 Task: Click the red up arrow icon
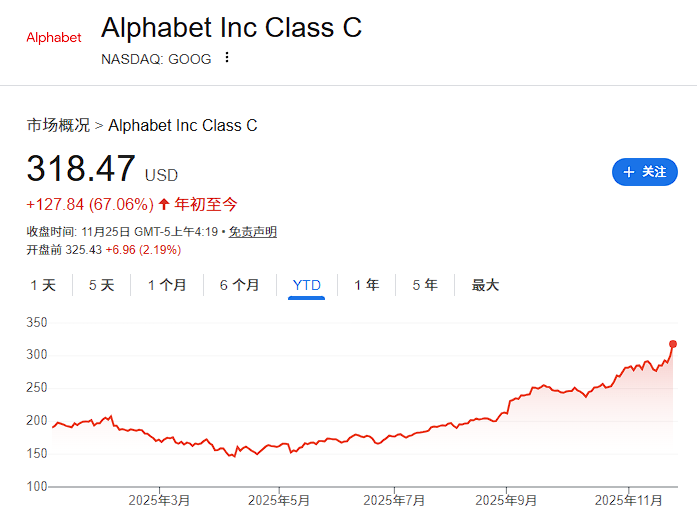164,204
